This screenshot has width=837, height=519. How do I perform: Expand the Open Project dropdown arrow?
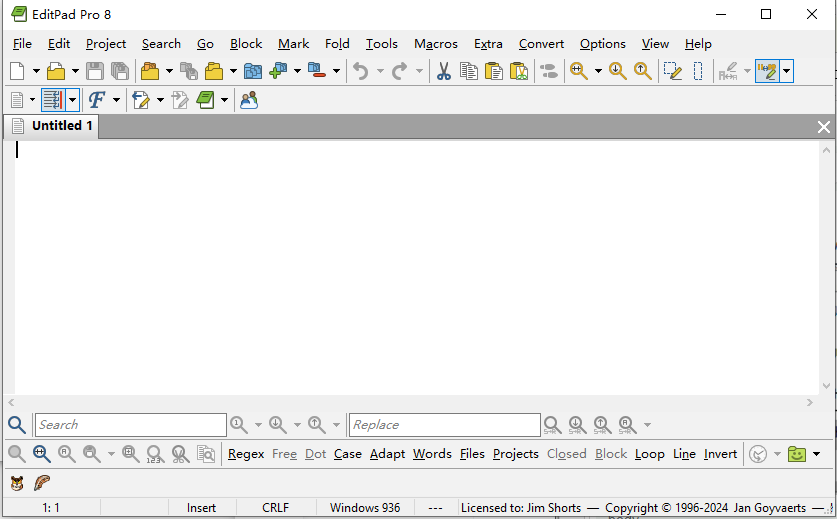coord(169,71)
